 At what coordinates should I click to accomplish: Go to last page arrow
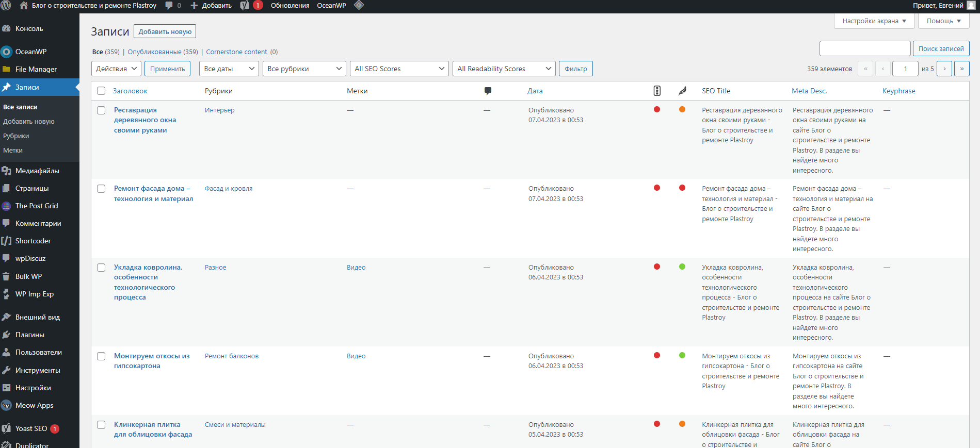pyautogui.click(x=962, y=69)
